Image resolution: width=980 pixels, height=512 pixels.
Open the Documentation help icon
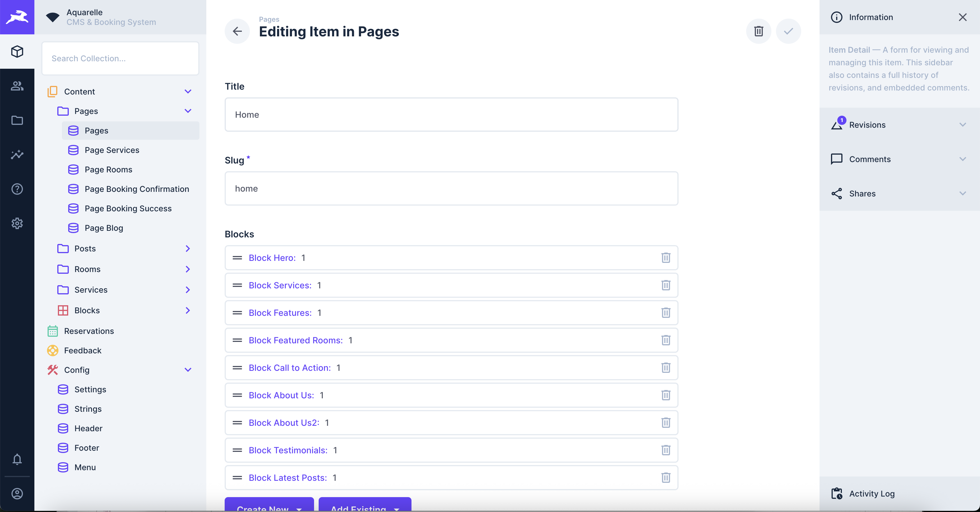point(17,189)
